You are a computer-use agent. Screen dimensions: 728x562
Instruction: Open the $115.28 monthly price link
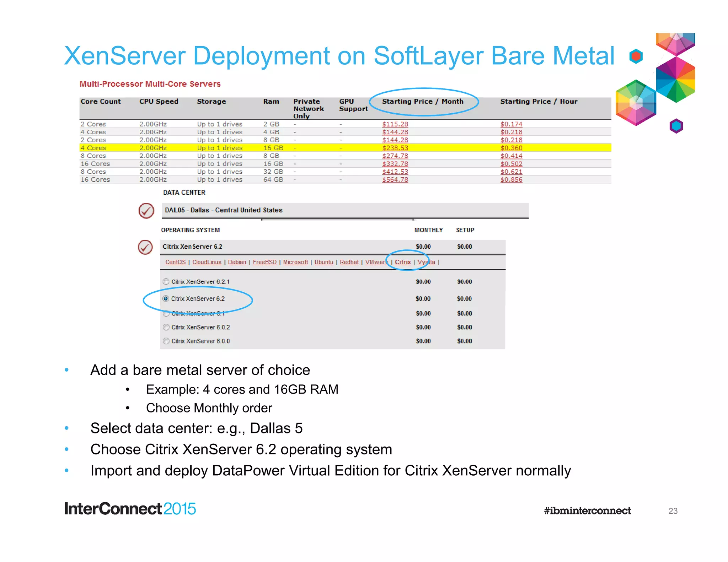[x=395, y=124]
